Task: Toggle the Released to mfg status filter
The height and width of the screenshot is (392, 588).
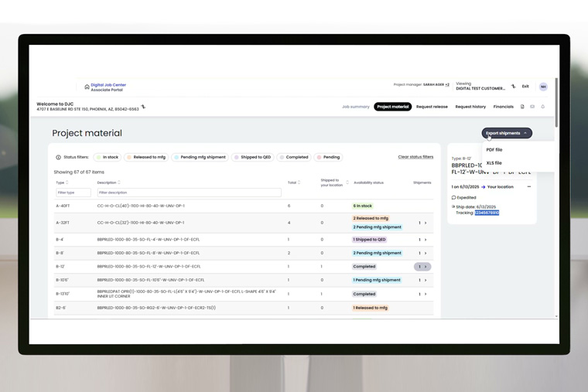Action: click(x=146, y=158)
